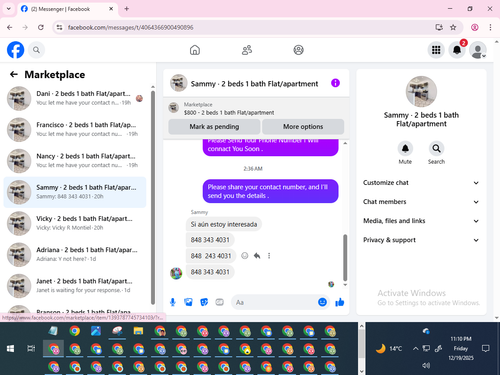The height and width of the screenshot is (375, 500).
Task: Expand Chat members section
Action: (421, 202)
